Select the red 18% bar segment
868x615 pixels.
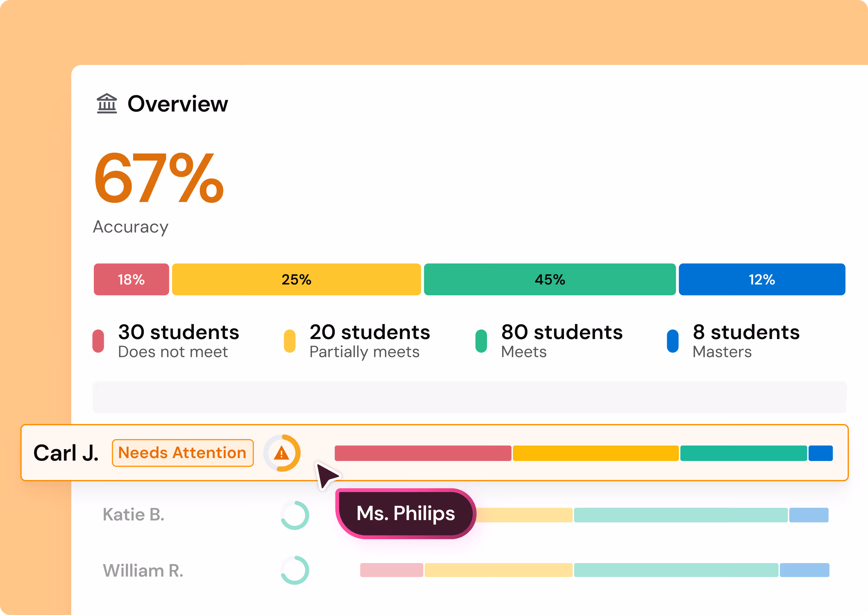coord(131,279)
